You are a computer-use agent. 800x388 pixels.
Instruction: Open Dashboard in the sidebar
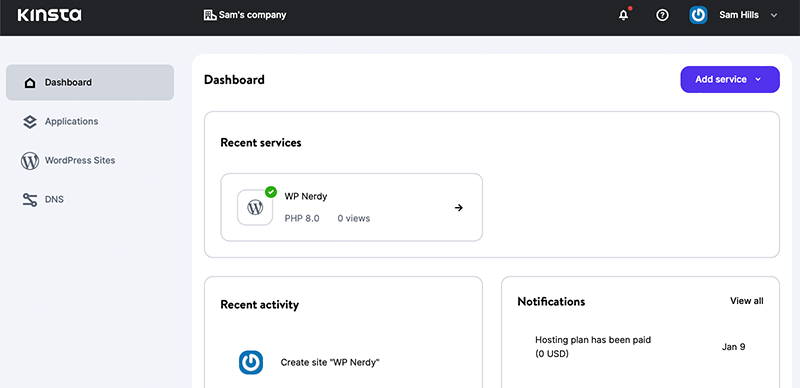coord(90,82)
